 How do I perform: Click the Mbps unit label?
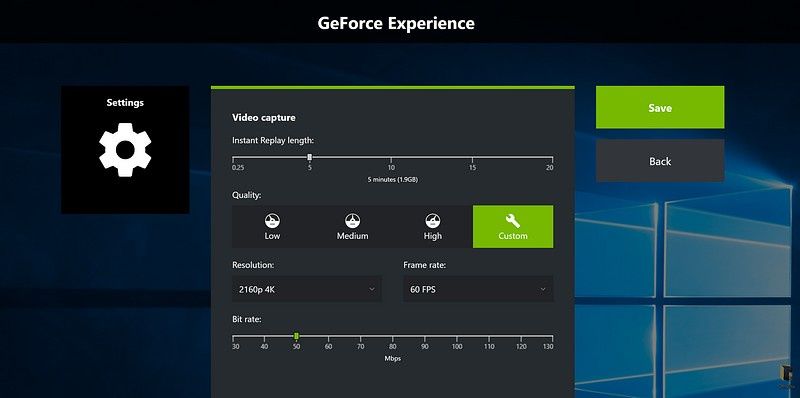(393, 359)
